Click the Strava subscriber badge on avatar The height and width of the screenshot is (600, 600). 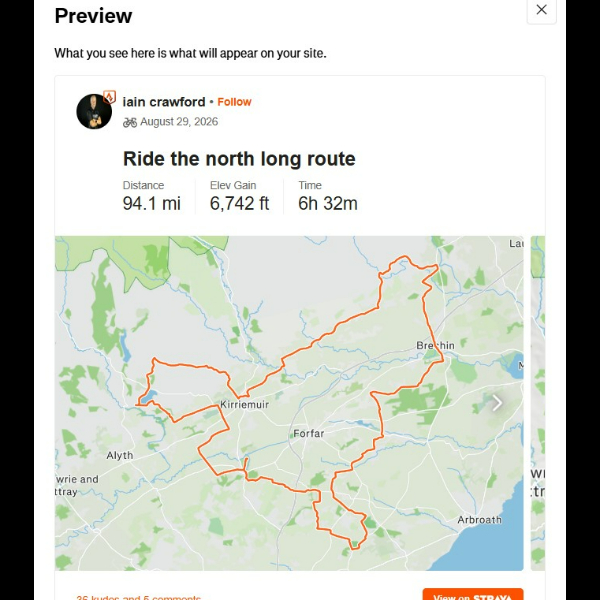coord(109,97)
